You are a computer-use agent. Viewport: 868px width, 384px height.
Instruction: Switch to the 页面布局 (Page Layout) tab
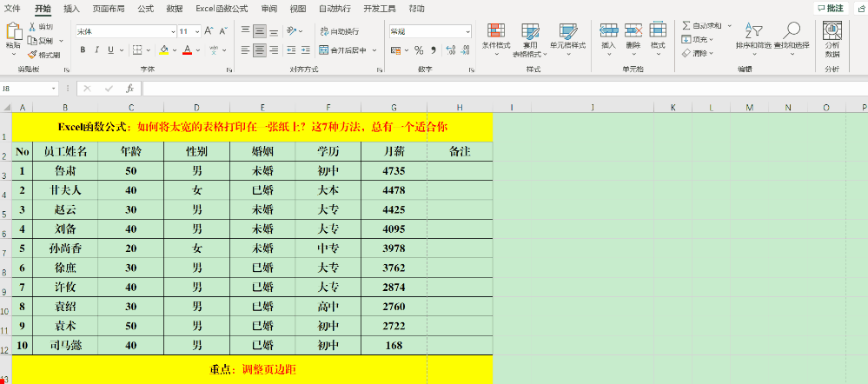pyautogui.click(x=109, y=9)
